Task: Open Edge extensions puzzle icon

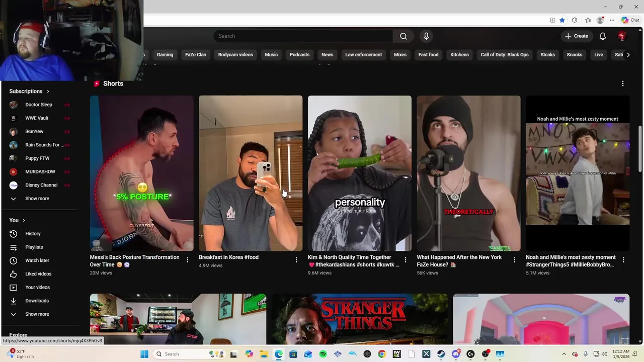Action: [x=575, y=20]
